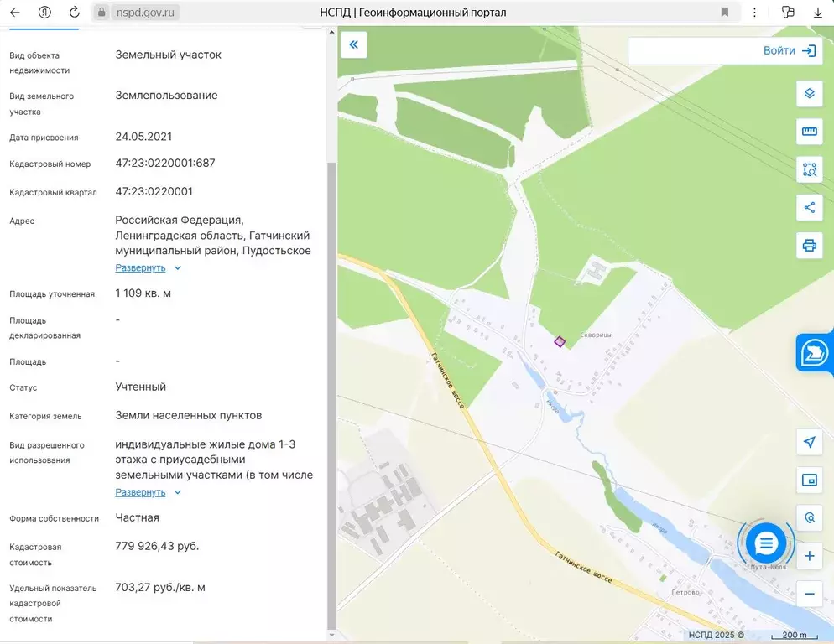Activate the area search selection tool

tap(809, 169)
